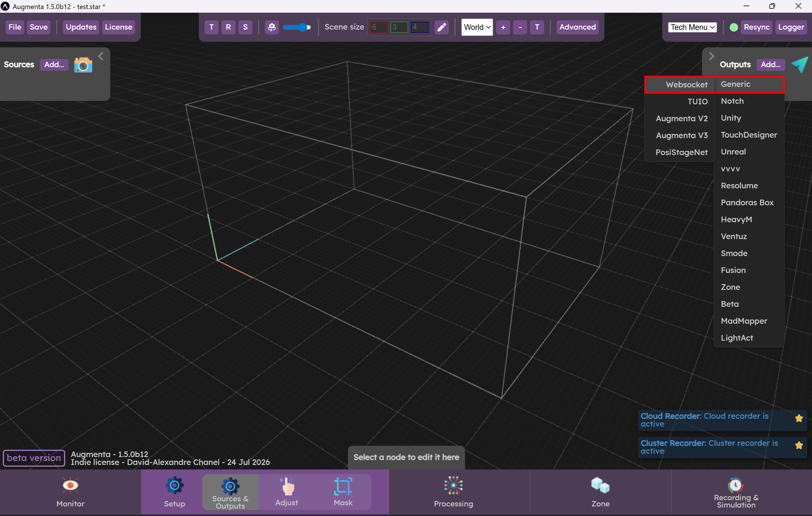This screenshot has height=516, width=812.
Task: Star the Cluster Recorder notification
Action: [x=798, y=445]
